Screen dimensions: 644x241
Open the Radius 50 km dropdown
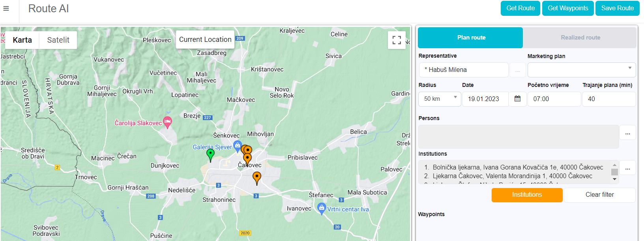440,99
